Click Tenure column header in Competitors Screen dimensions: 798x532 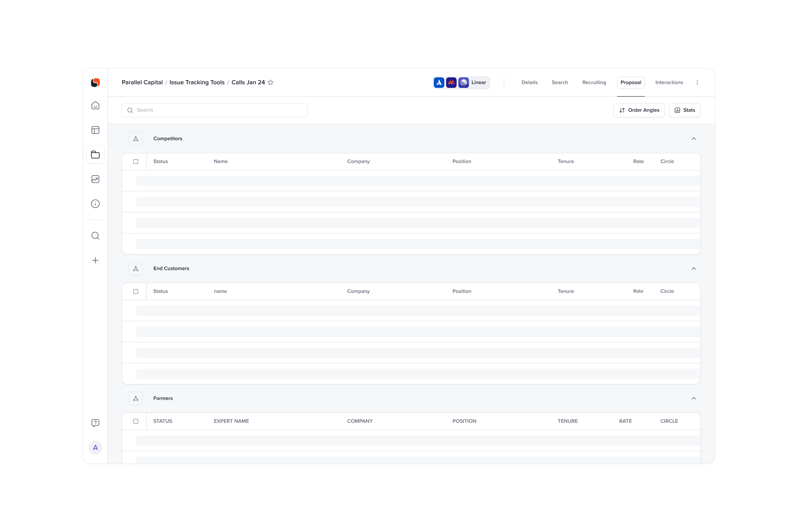pyautogui.click(x=566, y=161)
